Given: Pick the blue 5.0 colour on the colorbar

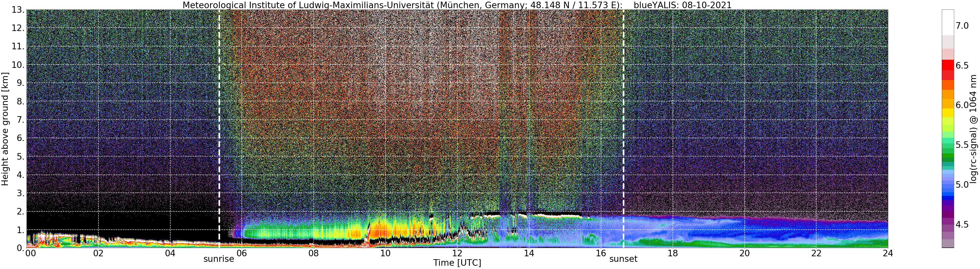Looking at the screenshot, I should [x=948, y=184].
